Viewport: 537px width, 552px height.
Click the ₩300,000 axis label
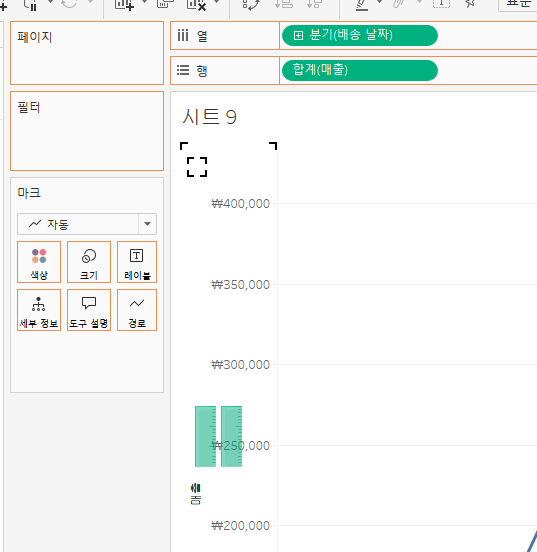tap(240, 365)
